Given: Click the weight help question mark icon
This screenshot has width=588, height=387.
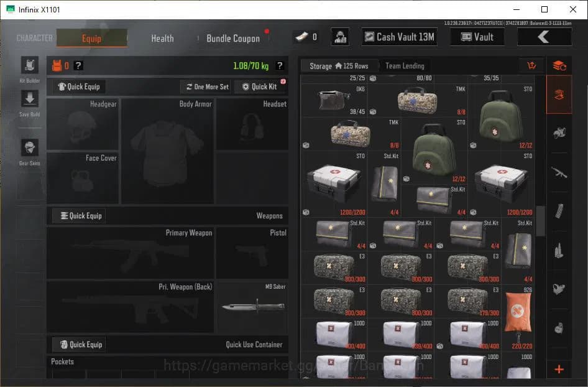Looking at the screenshot, I should tap(280, 66).
